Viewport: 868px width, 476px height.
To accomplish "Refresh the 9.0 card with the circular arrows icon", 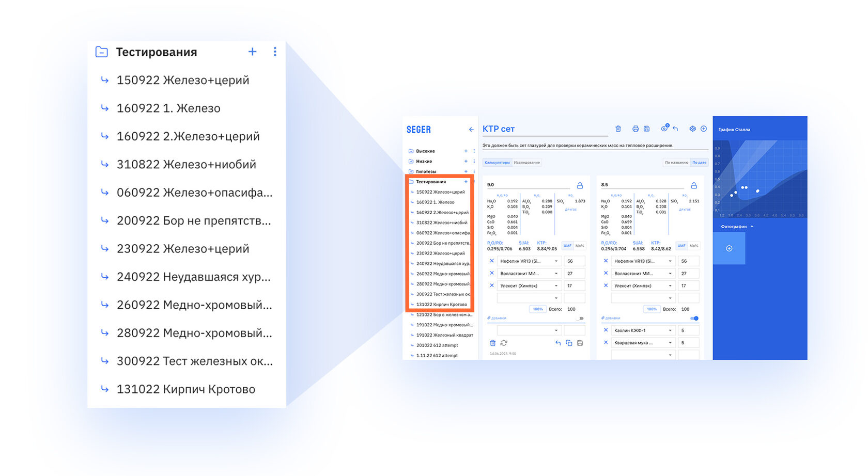I will (504, 343).
